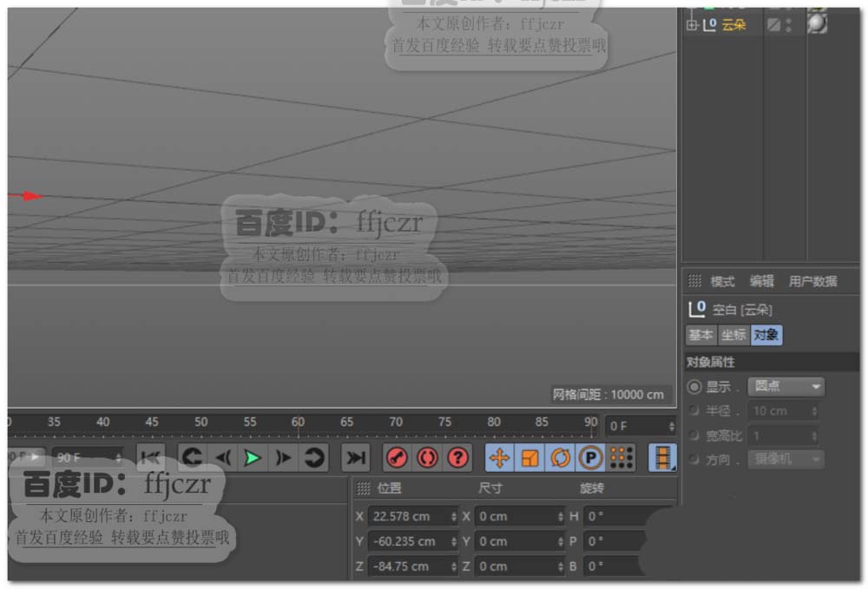
Task: Toggle rotation keyframe recording icon
Action: point(560,458)
